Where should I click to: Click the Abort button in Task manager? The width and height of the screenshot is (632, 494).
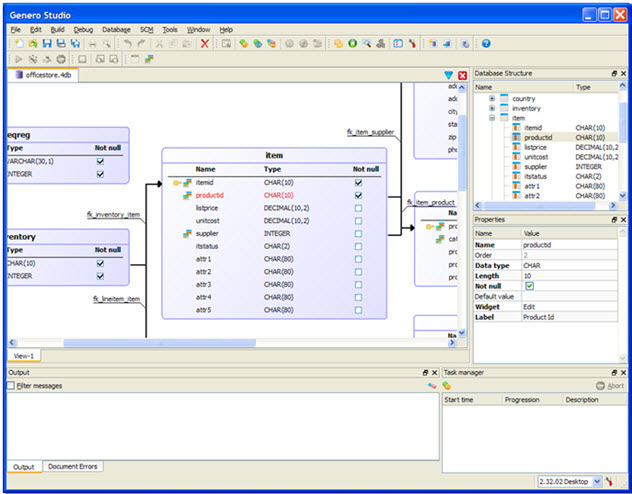pos(610,385)
